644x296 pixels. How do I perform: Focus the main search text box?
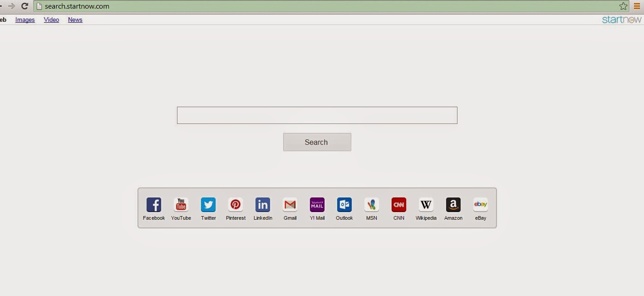[x=317, y=115]
